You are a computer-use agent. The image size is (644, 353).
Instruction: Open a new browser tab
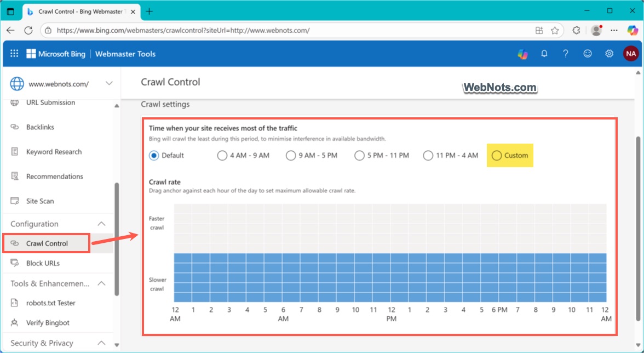tap(149, 12)
